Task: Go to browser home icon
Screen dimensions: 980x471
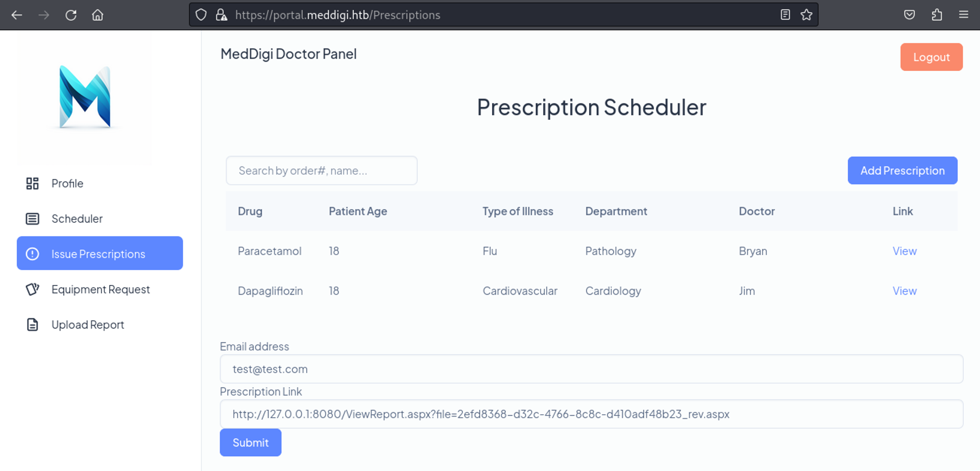Action: [x=98, y=15]
